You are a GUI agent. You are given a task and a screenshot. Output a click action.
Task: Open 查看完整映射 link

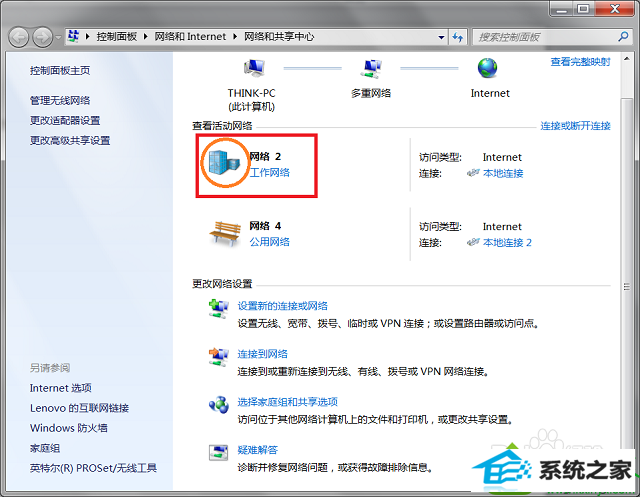click(x=580, y=62)
